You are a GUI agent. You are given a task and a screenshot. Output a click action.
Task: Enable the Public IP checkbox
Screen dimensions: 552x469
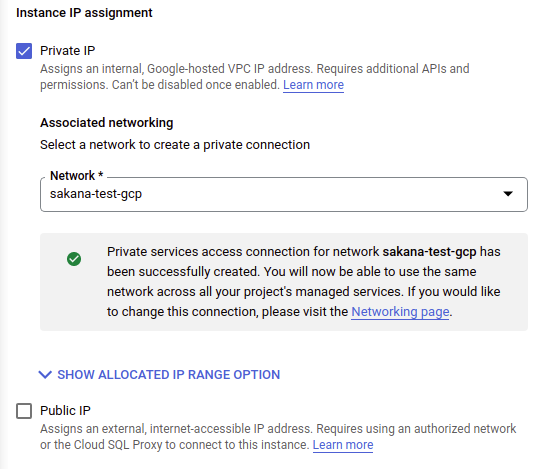pos(24,411)
